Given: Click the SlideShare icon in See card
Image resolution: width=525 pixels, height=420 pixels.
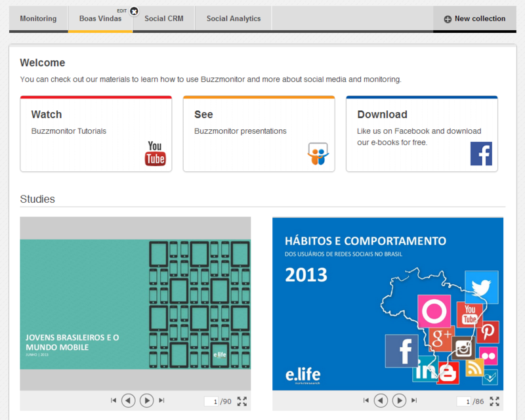Looking at the screenshot, I should [318, 154].
